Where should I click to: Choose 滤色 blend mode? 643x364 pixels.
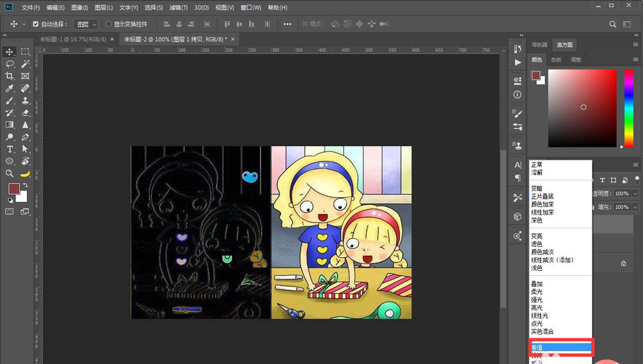[x=537, y=244]
